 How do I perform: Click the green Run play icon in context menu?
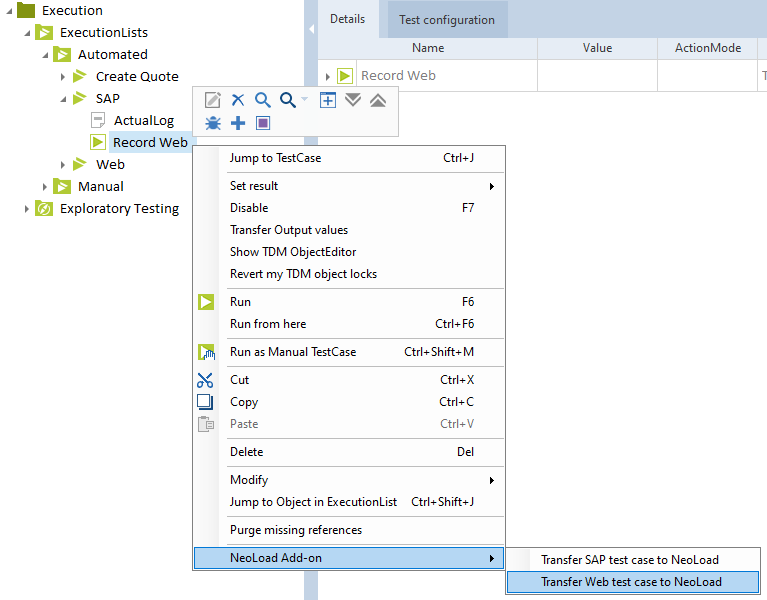(x=206, y=302)
